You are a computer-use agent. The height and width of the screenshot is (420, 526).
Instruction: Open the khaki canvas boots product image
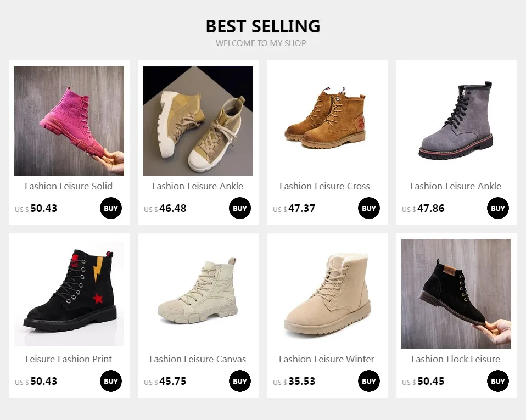point(198,121)
